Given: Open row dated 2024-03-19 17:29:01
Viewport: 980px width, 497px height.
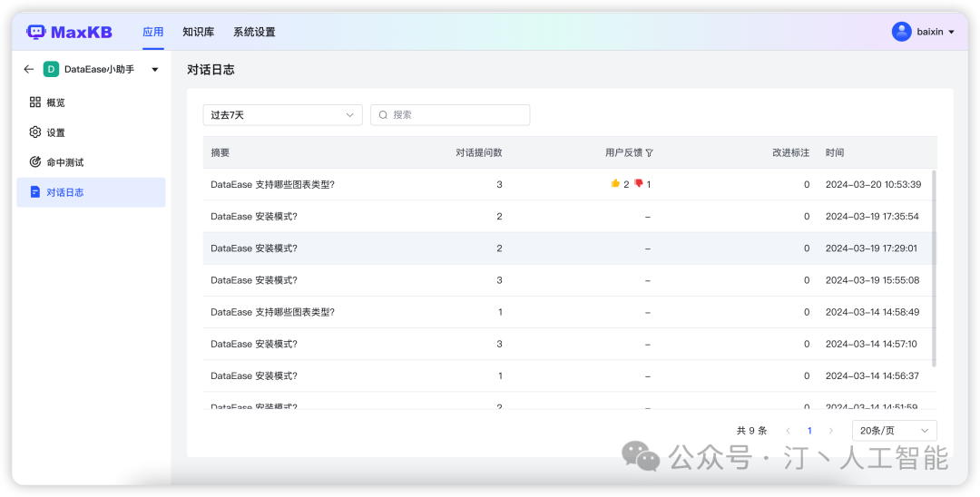Looking at the screenshot, I should [569, 248].
